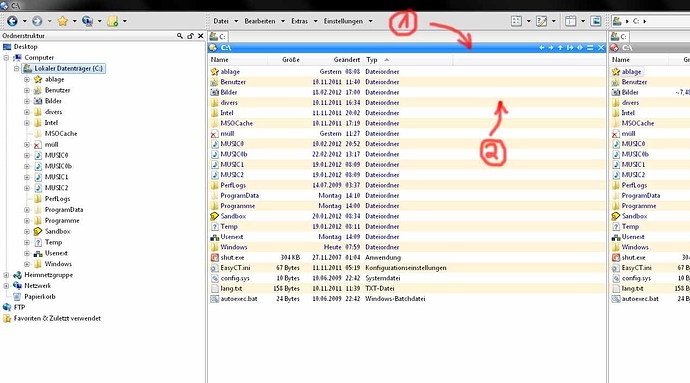
Task: Open dropdown next to the Favorites star
Action: click(x=74, y=21)
